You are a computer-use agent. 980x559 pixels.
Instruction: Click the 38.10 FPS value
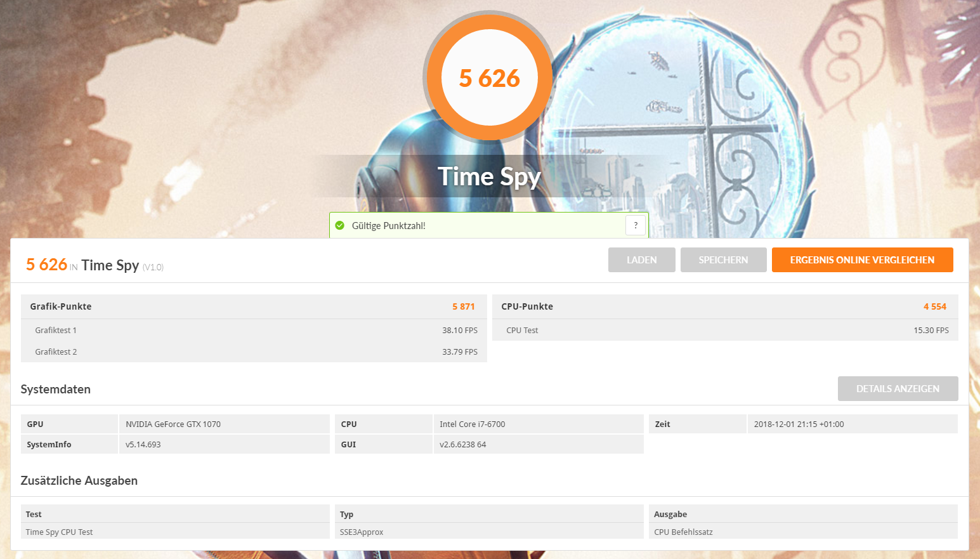(x=460, y=331)
